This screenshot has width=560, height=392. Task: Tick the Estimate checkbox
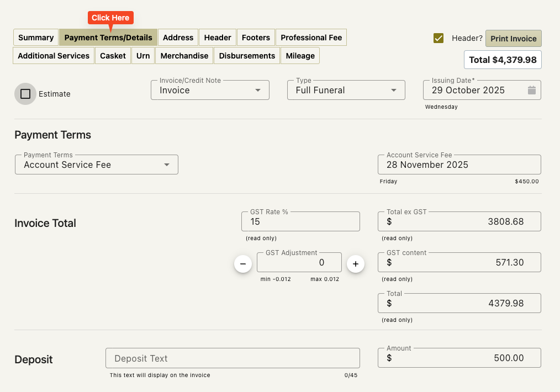pos(25,94)
